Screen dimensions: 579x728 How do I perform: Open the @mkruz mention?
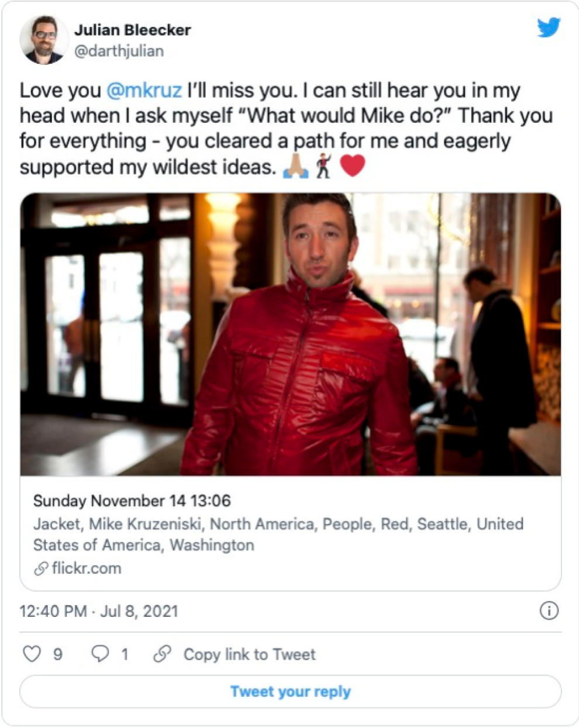tap(144, 91)
